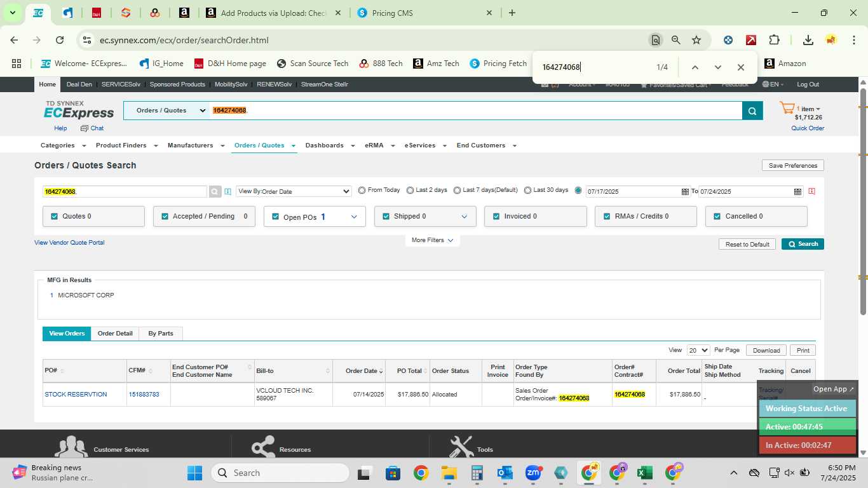Select the Last 30 days radio button

[527, 190]
